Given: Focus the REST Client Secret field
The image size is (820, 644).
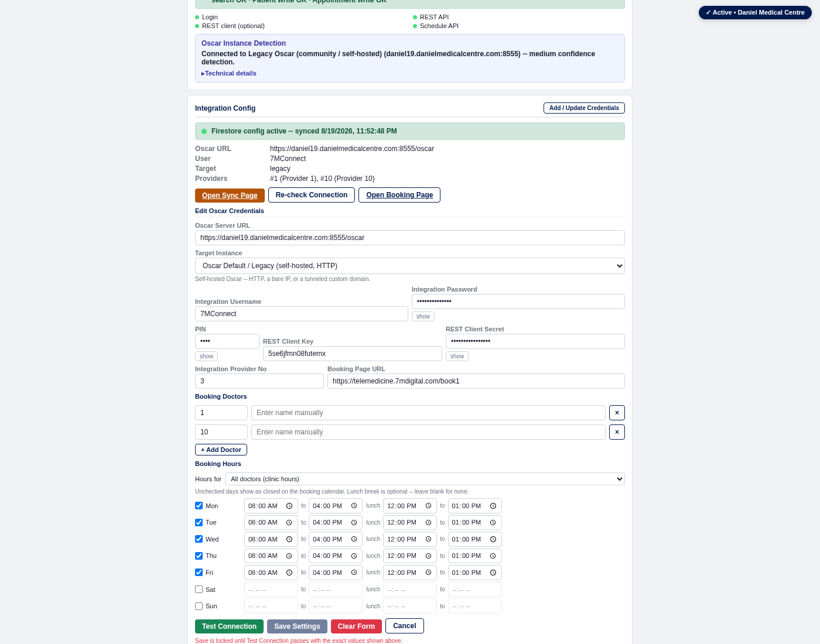Looking at the screenshot, I should (535, 341).
